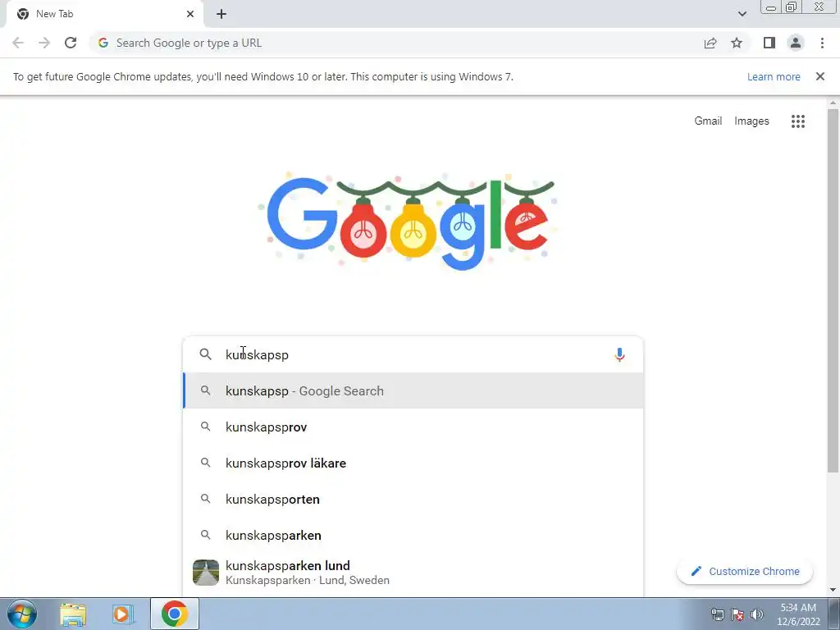Click the back navigation arrow
This screenshot has width=840, height=630.
[18, 43]
